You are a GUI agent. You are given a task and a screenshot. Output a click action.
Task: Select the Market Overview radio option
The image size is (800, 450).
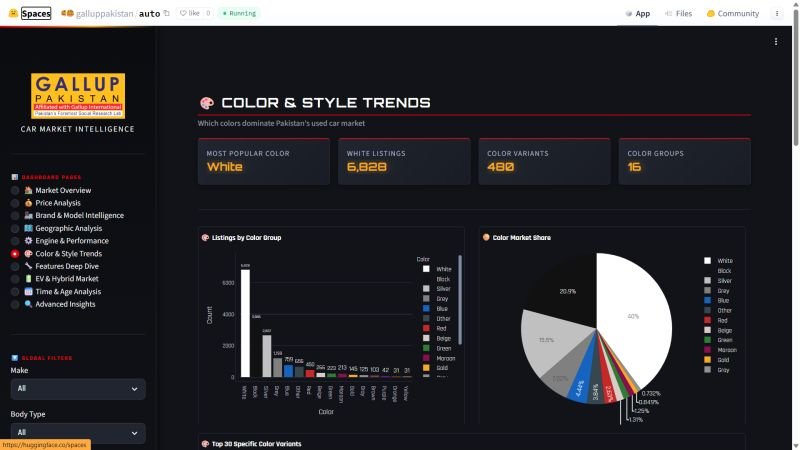point(15,190)
